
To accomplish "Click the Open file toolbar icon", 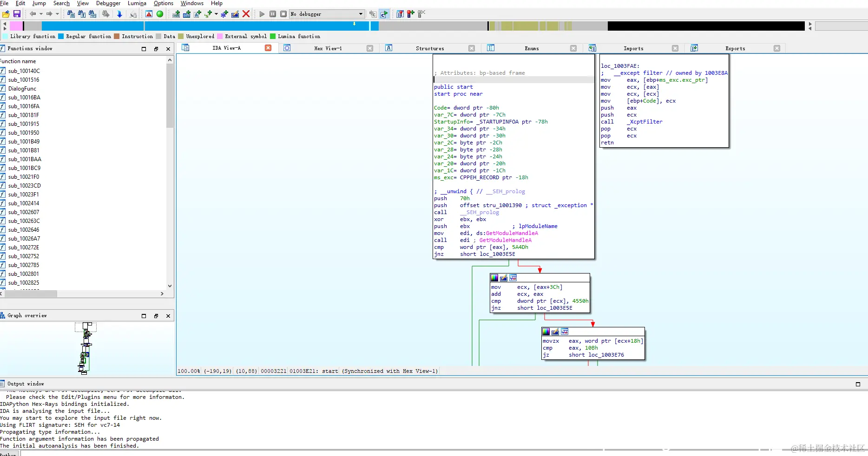I will (6, 14).
